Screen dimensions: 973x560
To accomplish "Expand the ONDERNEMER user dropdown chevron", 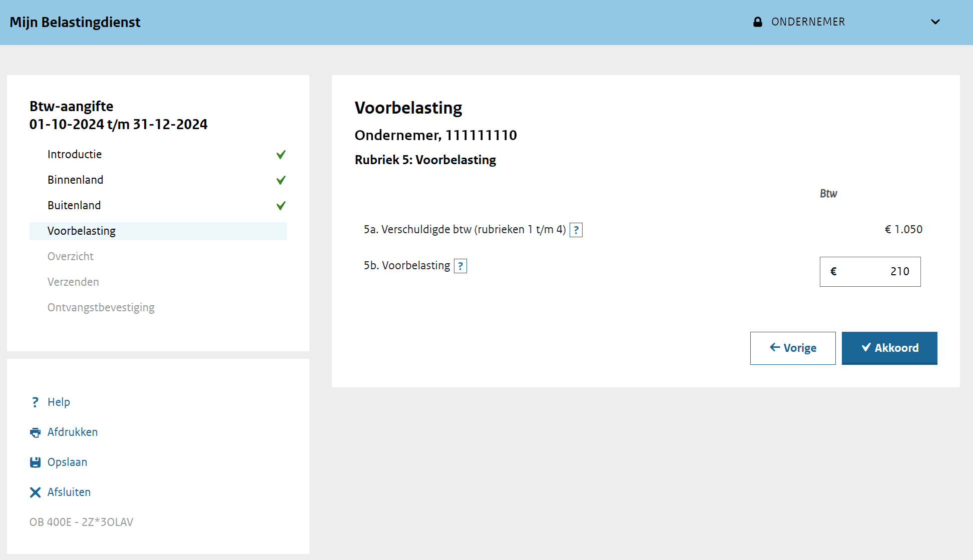I will (935, 22).
